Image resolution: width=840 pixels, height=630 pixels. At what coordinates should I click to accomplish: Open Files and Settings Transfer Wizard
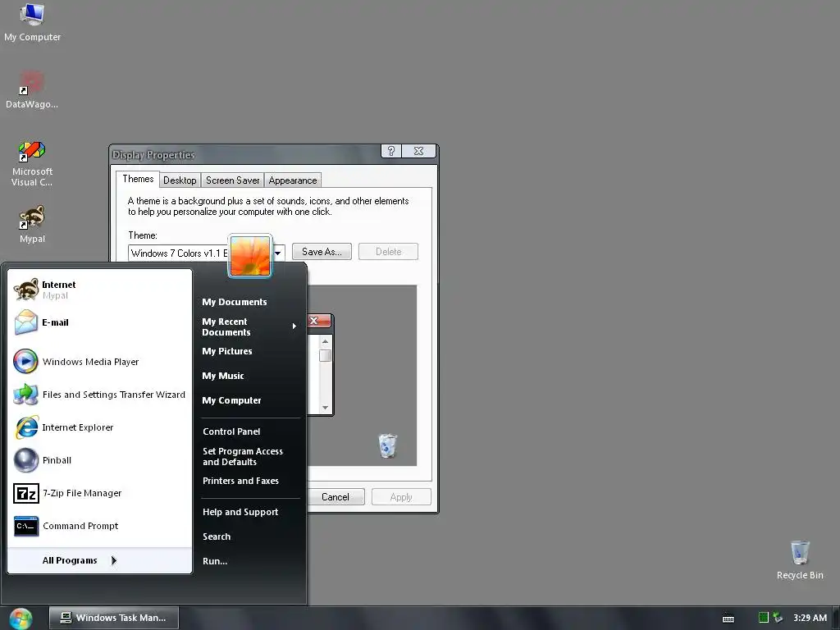click(x=99, y=395)
